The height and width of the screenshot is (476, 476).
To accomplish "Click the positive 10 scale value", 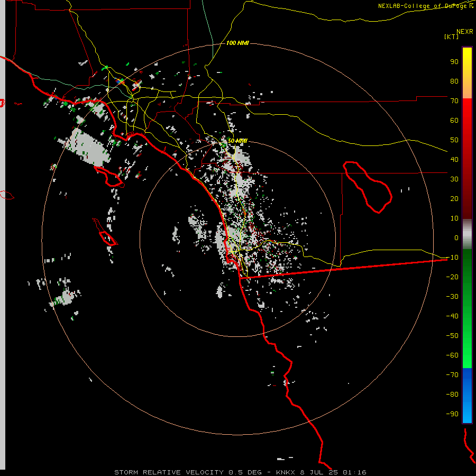I will [454, 218].
